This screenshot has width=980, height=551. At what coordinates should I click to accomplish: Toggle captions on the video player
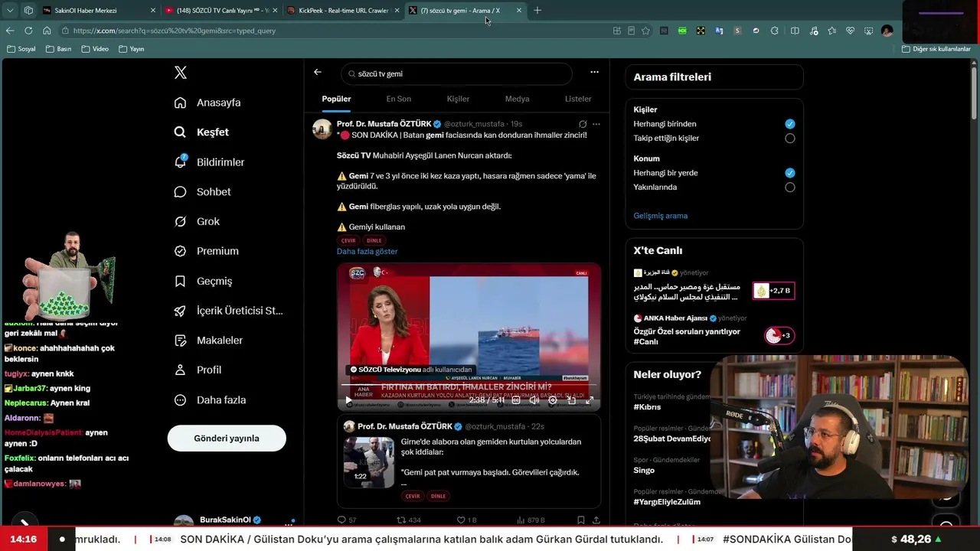(x=516, y=400)
